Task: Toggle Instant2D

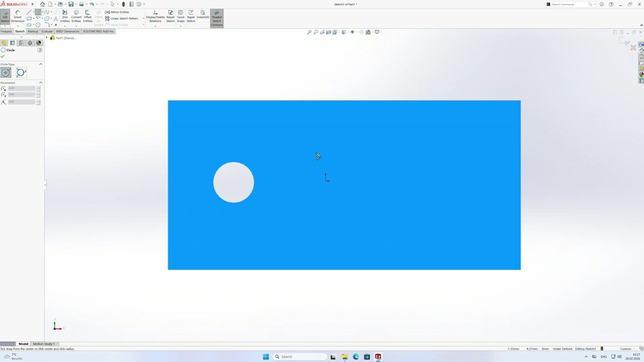Action: [203, 15]
